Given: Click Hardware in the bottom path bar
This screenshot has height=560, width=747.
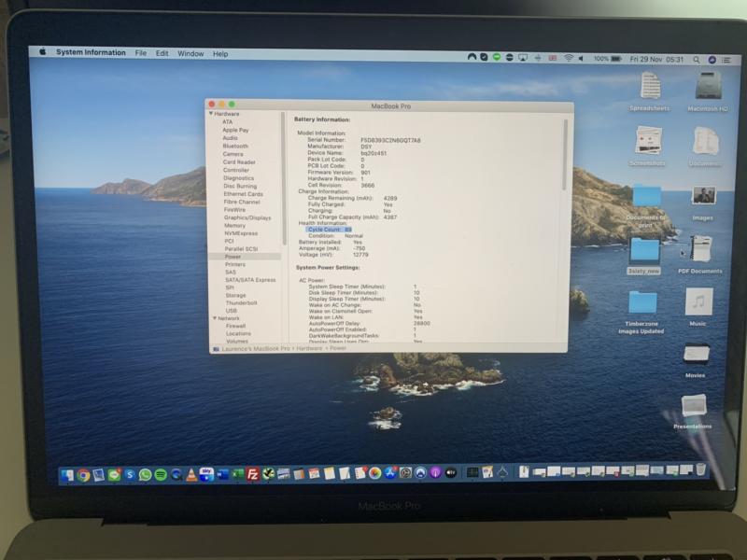Looking at the screenshot, I should coord(309,348).
